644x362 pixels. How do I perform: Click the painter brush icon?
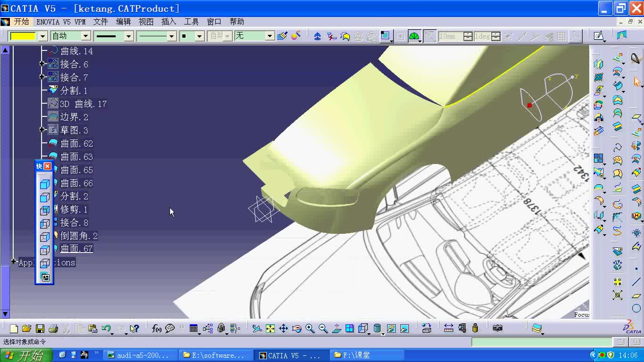click(x=282, y=36)
